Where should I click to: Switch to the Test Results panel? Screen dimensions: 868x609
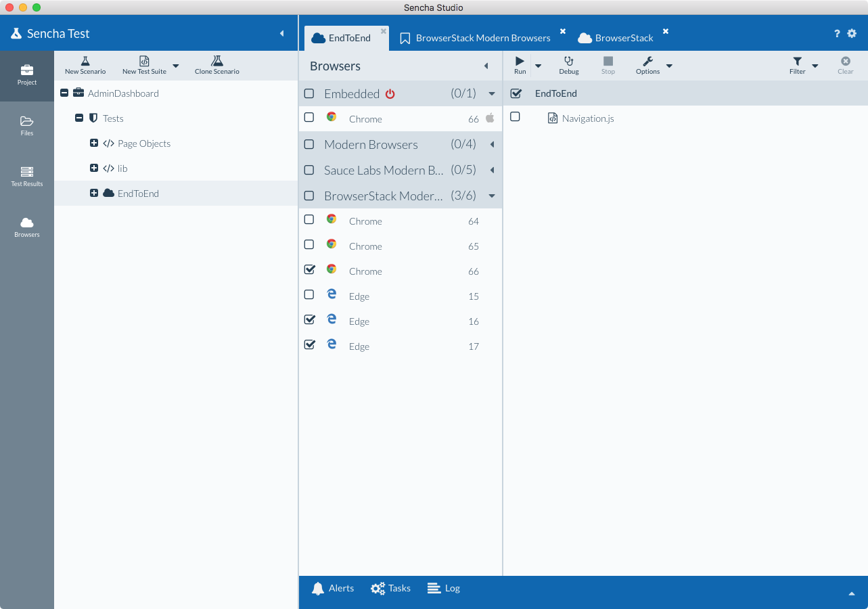click(26, 177)
